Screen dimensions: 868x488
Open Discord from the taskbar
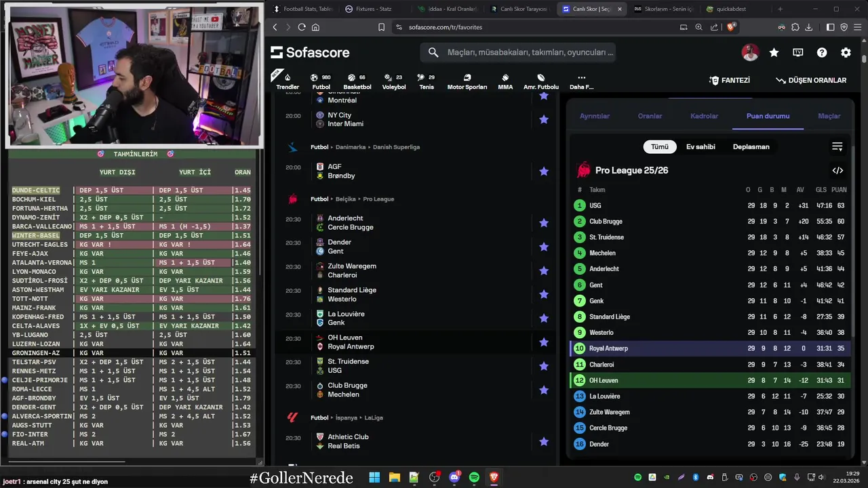pos(454,478)
